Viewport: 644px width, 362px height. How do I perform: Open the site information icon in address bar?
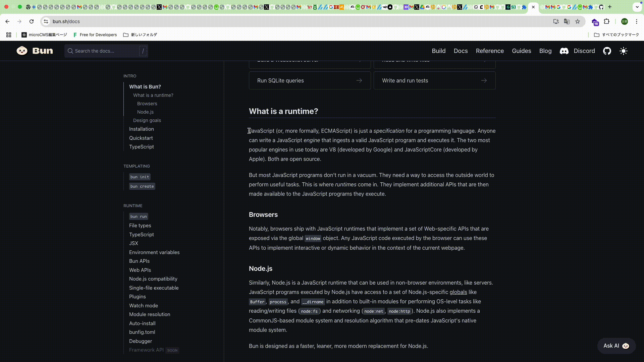point(46,21)
